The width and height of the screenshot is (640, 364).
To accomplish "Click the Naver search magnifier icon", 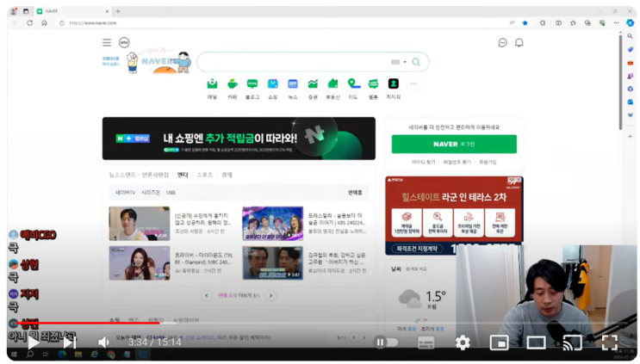I will pyautogui.click(x=416, y=62).
